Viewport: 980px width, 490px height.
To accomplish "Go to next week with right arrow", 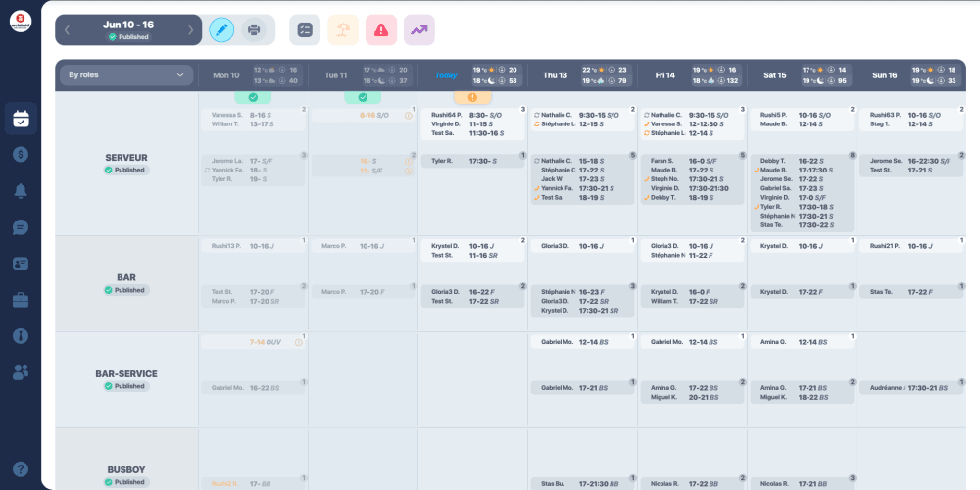I will 191,30.
